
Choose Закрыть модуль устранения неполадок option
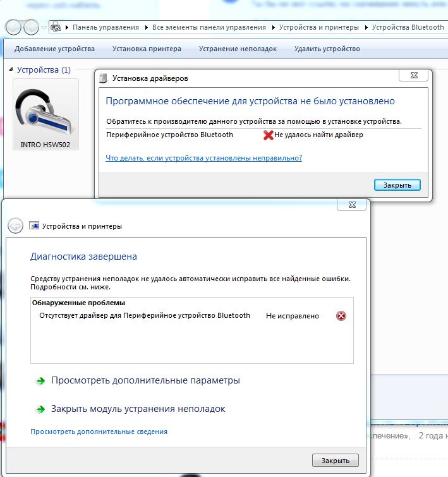[x=138, y=409]
